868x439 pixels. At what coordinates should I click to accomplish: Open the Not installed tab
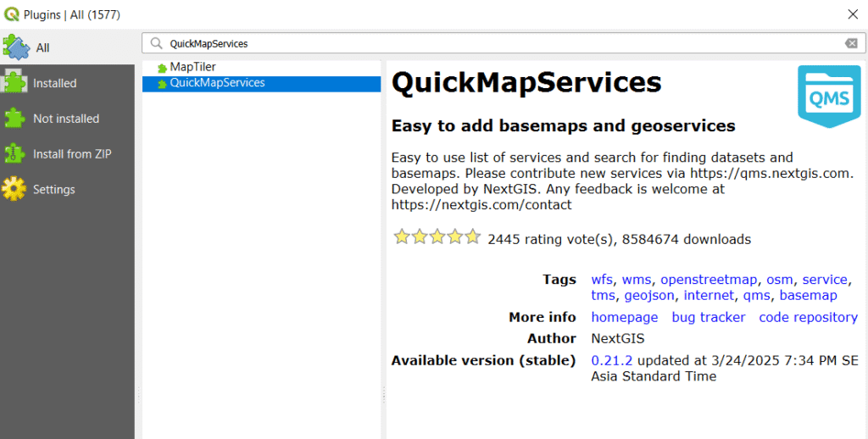[67, 119]
